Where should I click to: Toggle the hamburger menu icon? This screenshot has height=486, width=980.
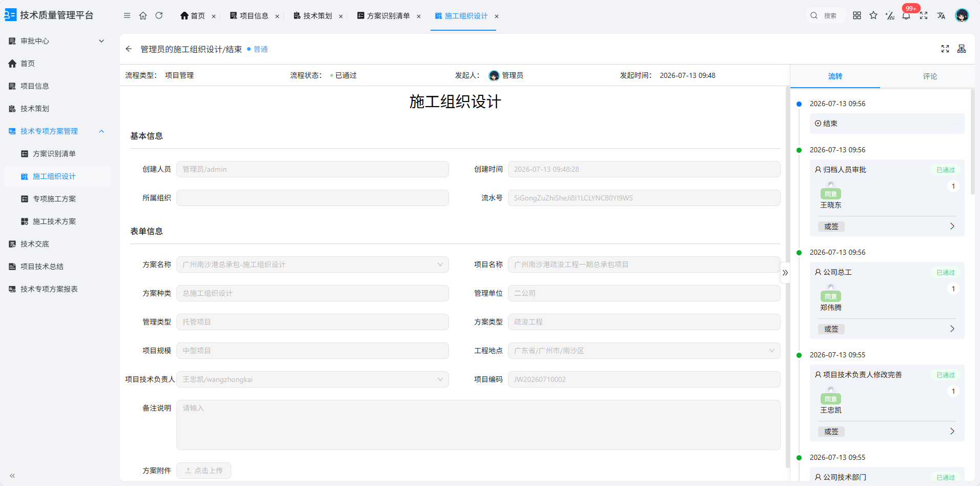coord(127,16)
